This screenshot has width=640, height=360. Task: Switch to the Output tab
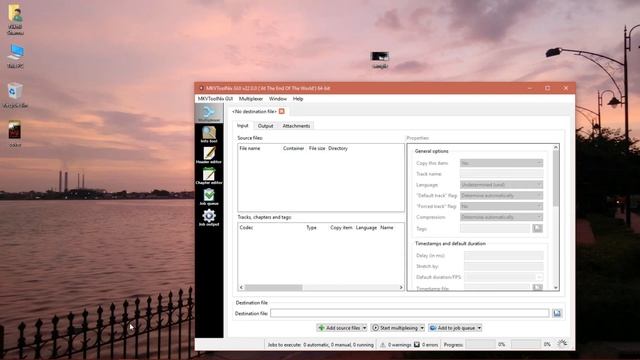(x=265, y=126)
